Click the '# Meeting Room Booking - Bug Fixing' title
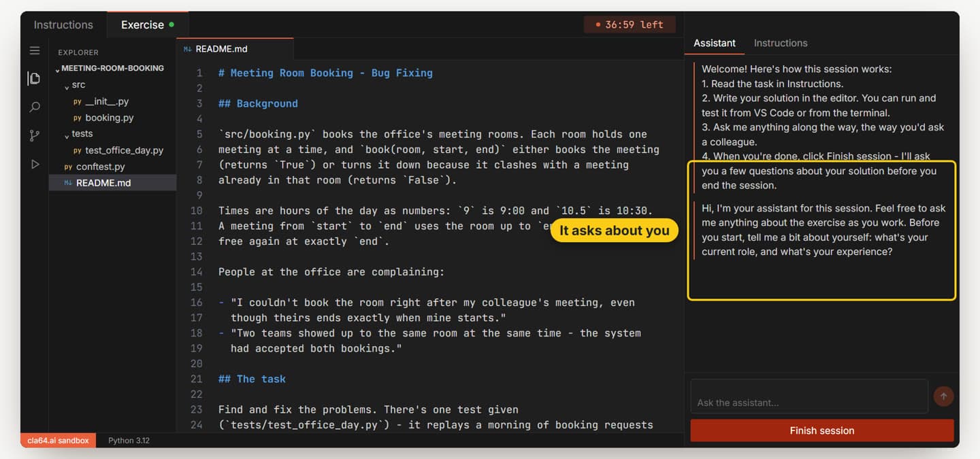980x459 pixels. pyautogui.click(x=325, y=73)
